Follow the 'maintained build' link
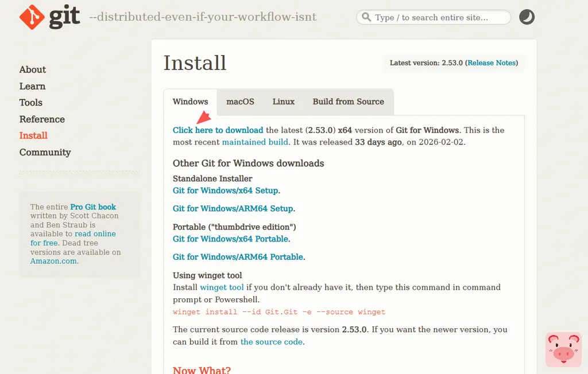 point(255,142)
